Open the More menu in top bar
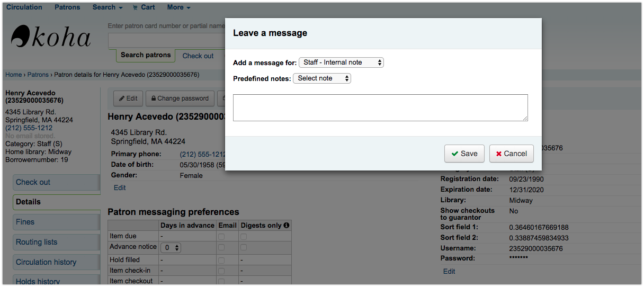This screenshot has height=287, width=644. (x=178, y=7)
